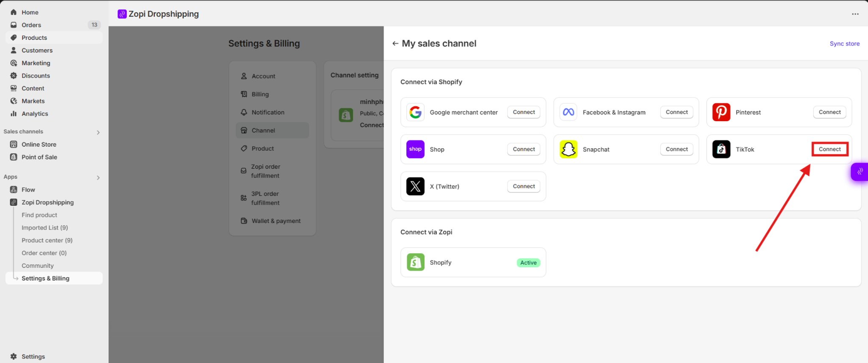Open Orders from the sidebar

(31, 25)
